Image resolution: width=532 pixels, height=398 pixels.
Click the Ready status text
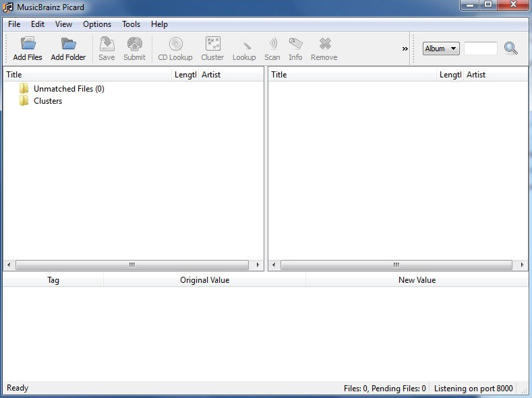point(18,388)
